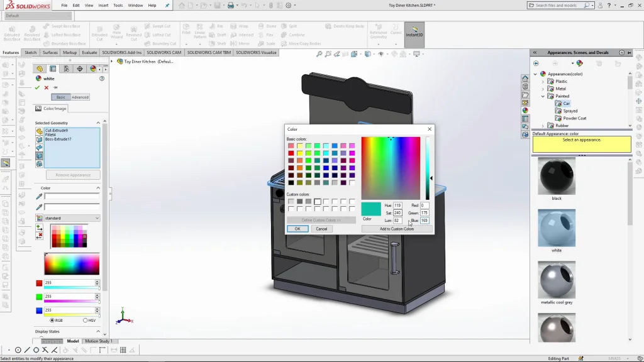Click Add to Custom Colors button
This screenshot has height=362, width=644.
(397, 229)
